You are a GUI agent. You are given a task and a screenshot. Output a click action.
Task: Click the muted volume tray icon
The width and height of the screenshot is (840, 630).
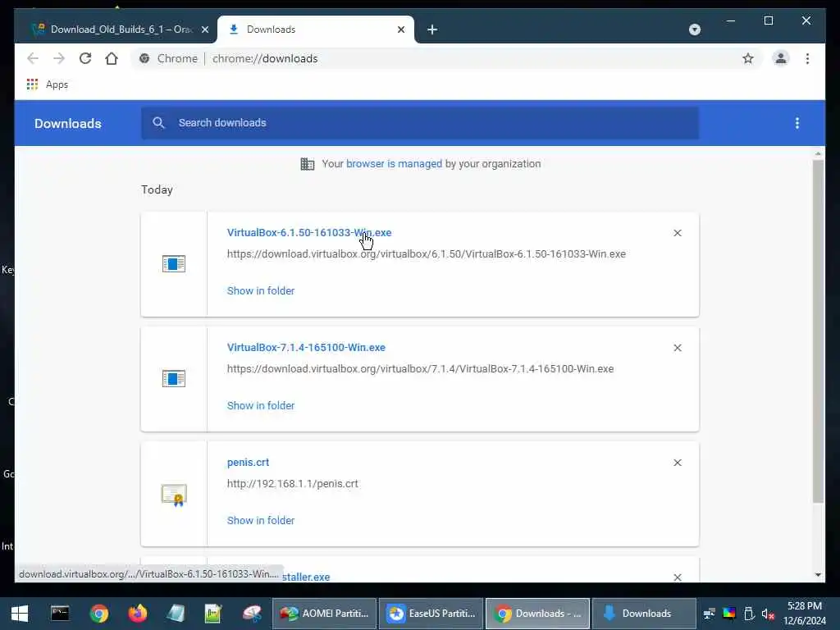tap(768, 614)
